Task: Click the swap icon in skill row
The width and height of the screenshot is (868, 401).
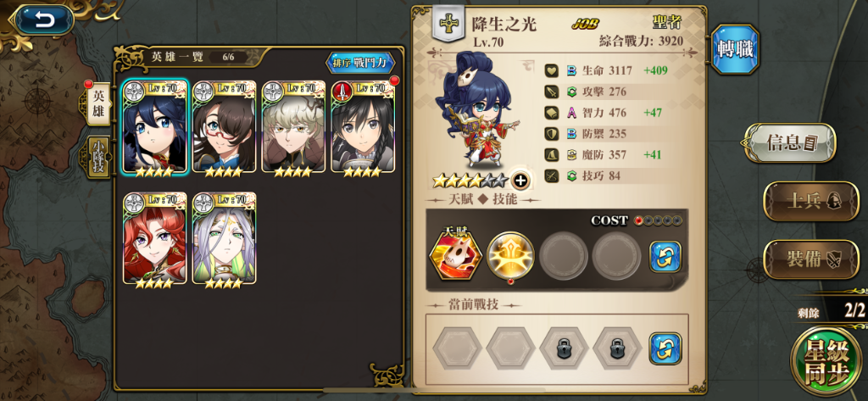Action: coord(665,256)
